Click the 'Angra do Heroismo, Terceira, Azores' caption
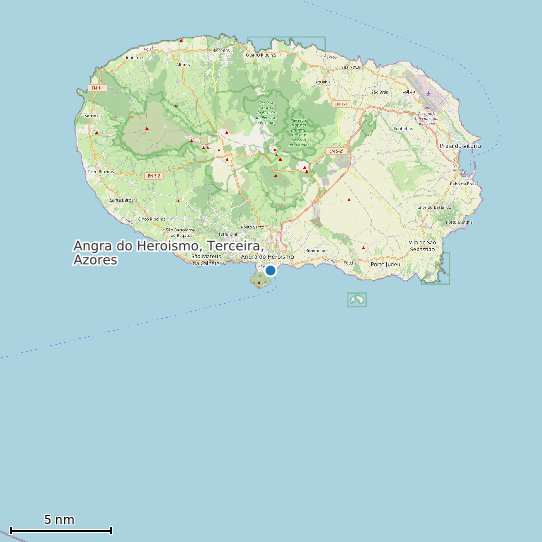 point(168,253)
